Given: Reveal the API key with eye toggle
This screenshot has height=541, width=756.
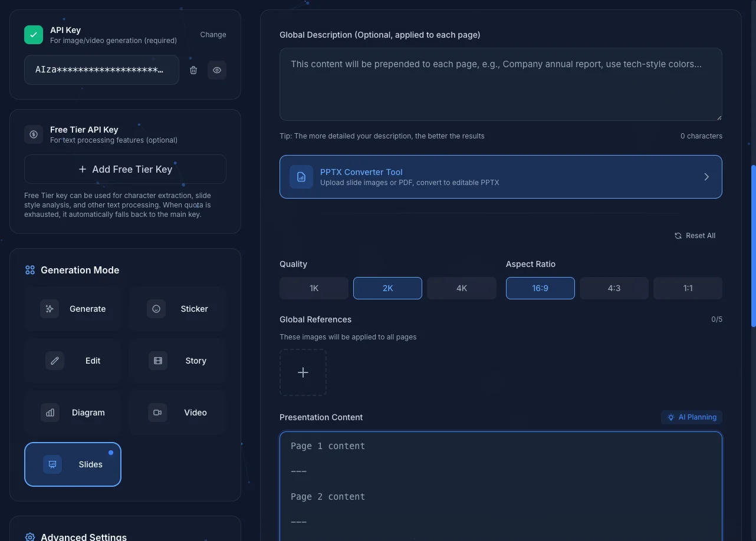Looking at the screenshot, I should 216,70.
